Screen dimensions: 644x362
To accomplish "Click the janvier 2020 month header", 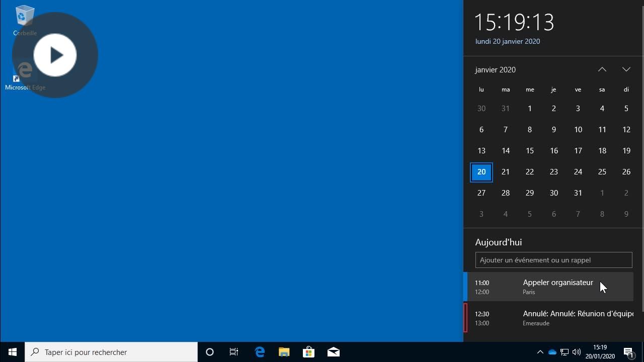I will point(496,70).
